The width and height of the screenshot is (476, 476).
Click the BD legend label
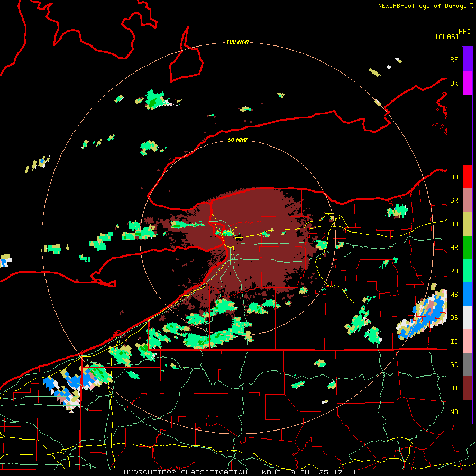(454, 224)
